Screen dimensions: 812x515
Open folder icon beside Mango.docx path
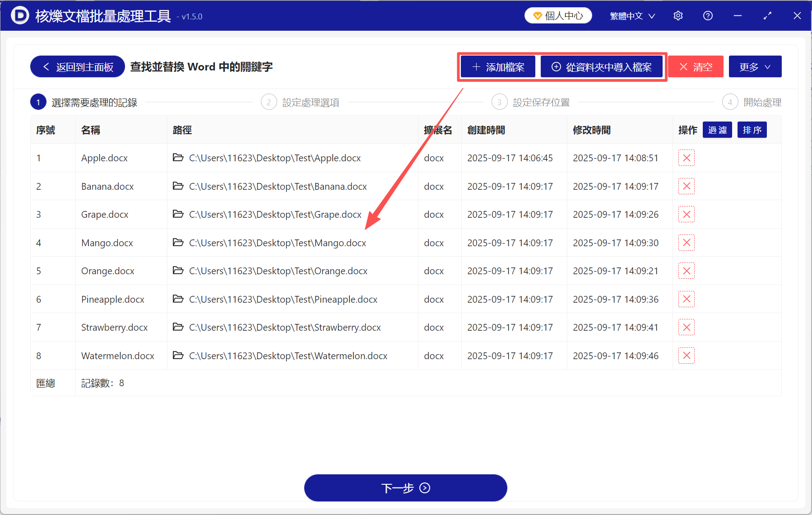(178, 243)
